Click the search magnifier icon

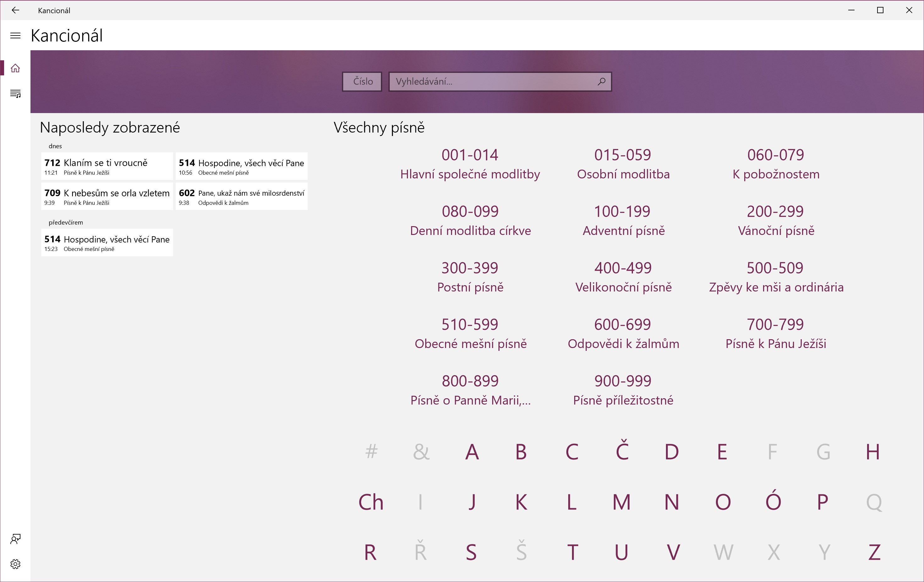601,81
